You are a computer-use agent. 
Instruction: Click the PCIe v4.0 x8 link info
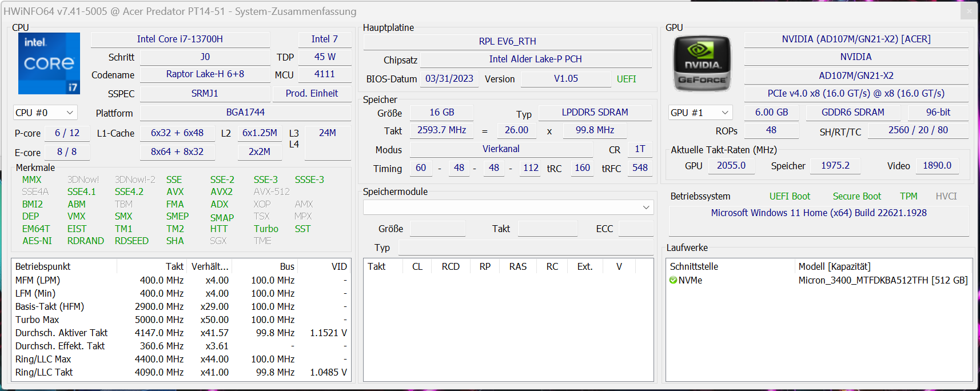pos(856,93)
